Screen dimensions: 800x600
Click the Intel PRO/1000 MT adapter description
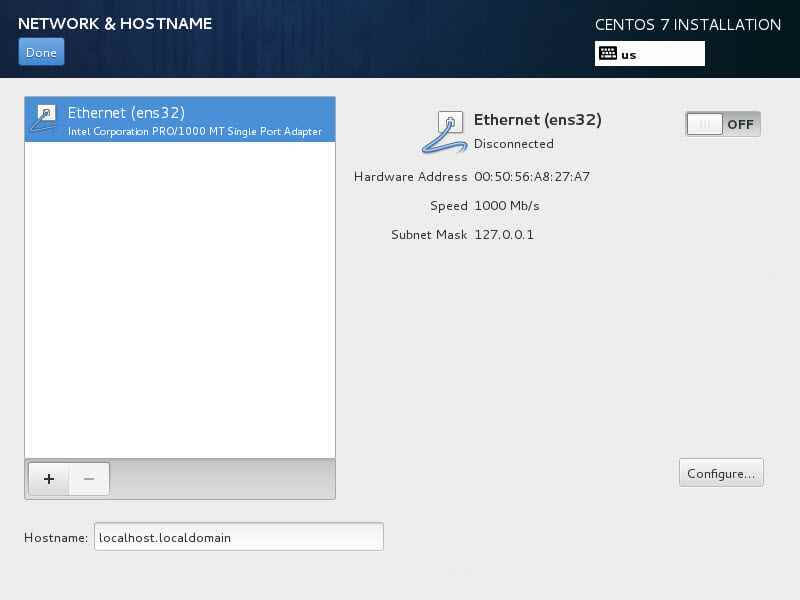195,132
